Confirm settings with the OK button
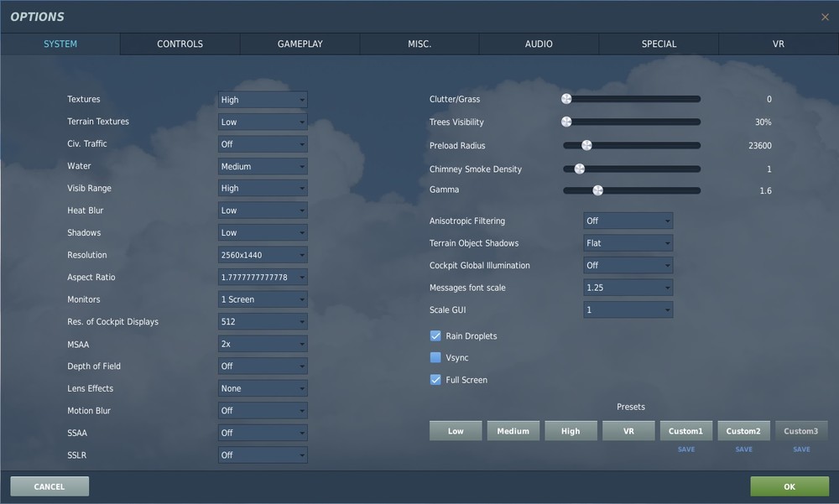The height and width of the screenshot is (504, 839). pyautogui.click(x=788, y=486)
